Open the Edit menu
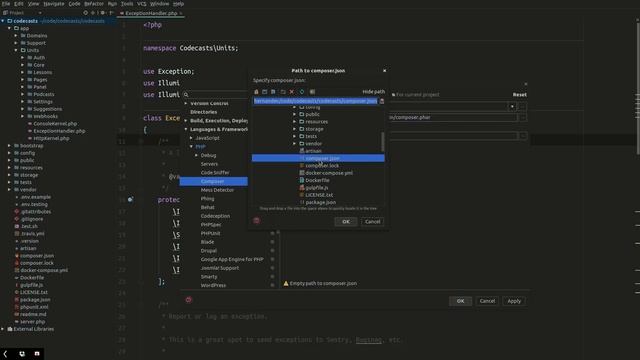Viewport: 640px width, 360px height. [x=19, y=4]
